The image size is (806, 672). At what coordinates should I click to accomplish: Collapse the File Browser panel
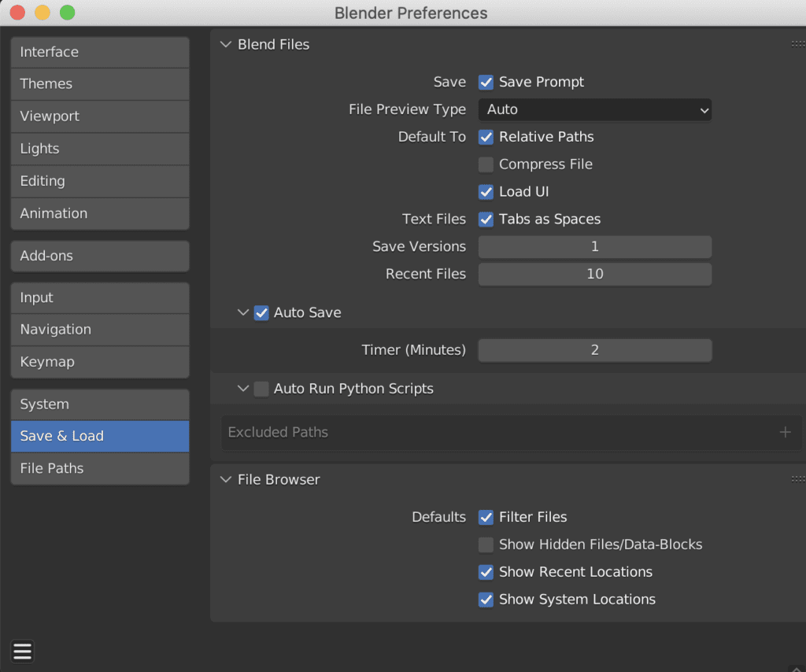pos(226,479)
